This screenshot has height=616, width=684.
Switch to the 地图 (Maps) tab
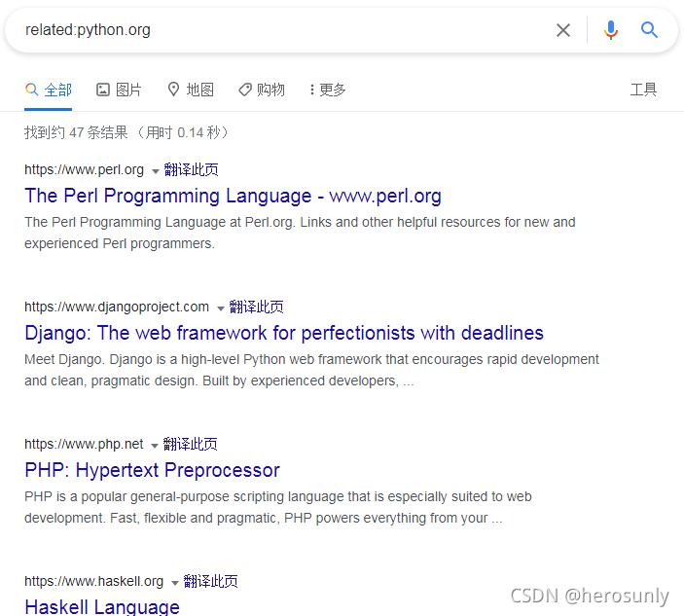point(191,90)
